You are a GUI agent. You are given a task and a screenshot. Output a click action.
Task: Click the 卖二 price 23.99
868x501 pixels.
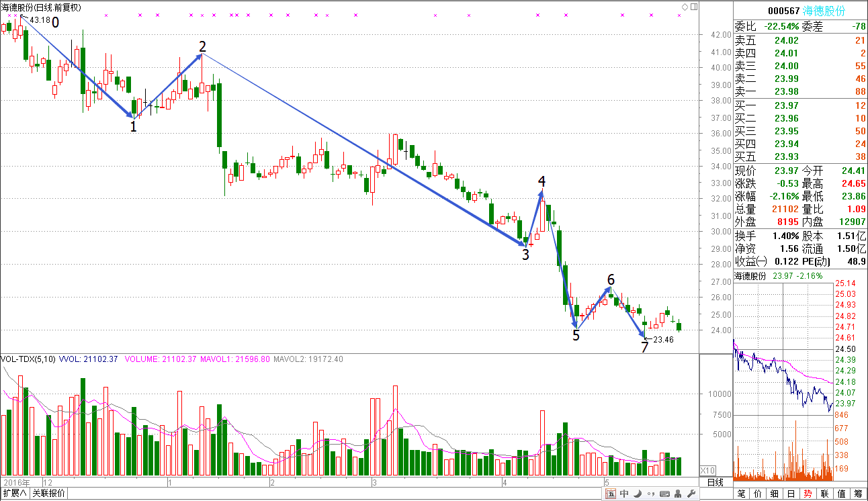(786, 79)
